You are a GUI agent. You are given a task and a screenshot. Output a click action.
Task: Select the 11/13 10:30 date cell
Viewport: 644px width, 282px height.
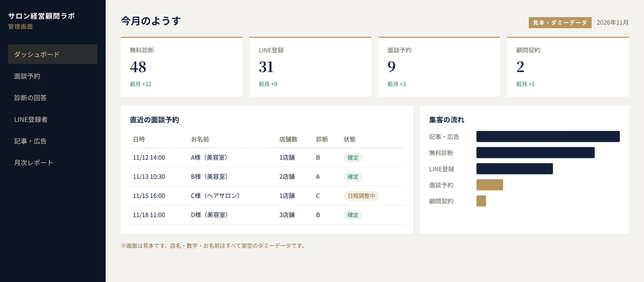point(149,177)
